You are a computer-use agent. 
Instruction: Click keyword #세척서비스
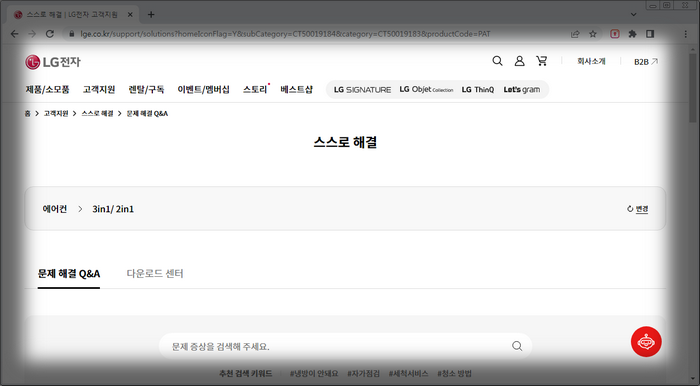[408, 374]
